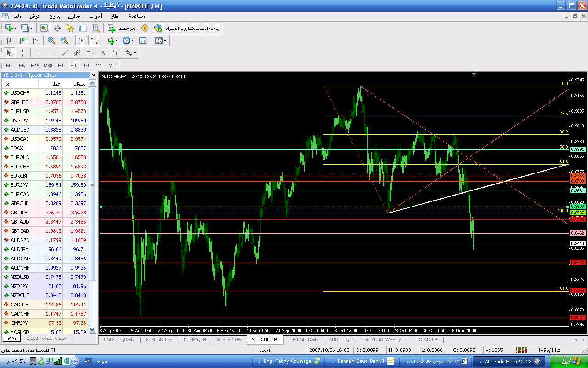The width and height of the screenshot is (588, 368).
Task: Select the trendline drawing tool
Action: pos(65,53)
